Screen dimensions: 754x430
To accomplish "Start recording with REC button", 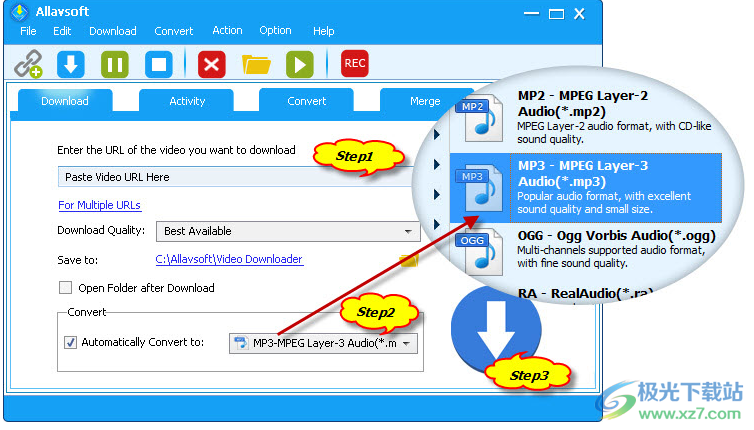I will click(354, 63).
